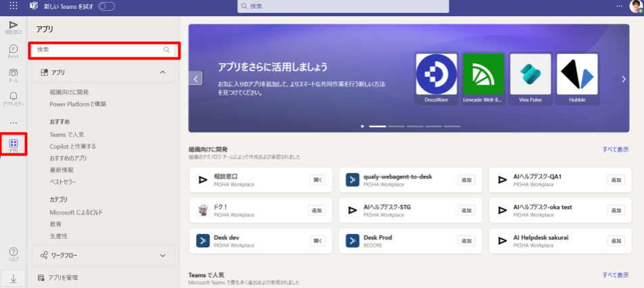Click 追加 for AI Helpdesk sakurai

616,241
